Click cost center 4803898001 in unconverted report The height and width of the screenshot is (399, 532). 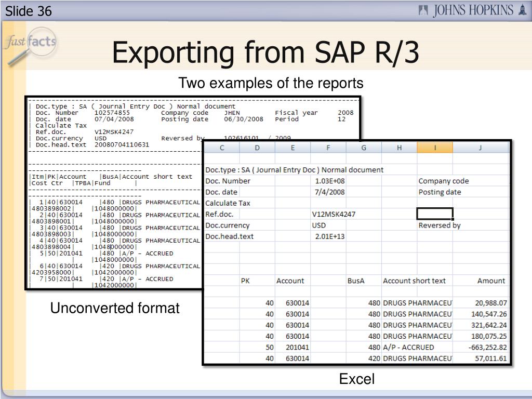(x=51, y=221)
